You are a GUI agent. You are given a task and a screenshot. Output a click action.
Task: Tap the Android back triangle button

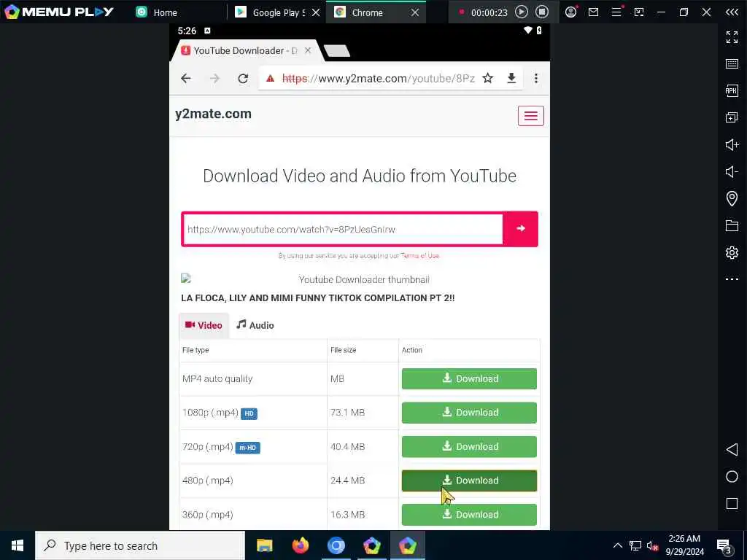pyautogui.click(x=732, y=449)
